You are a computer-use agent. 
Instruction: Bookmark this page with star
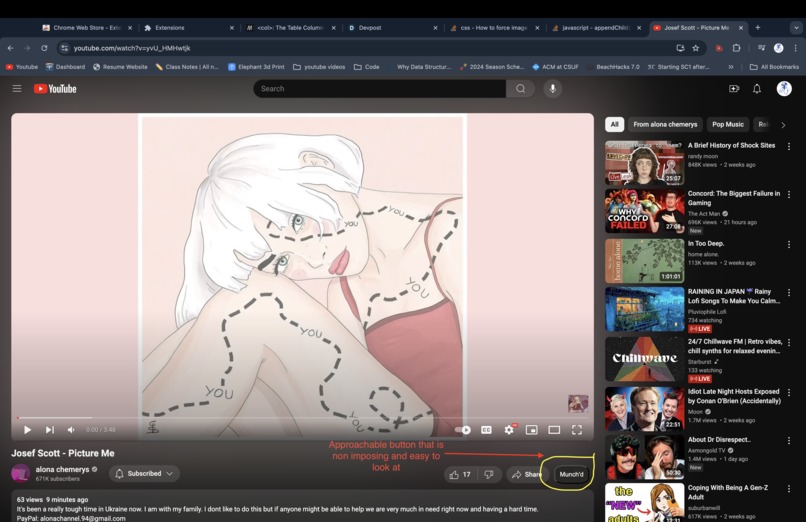click(x=695, y=48)
